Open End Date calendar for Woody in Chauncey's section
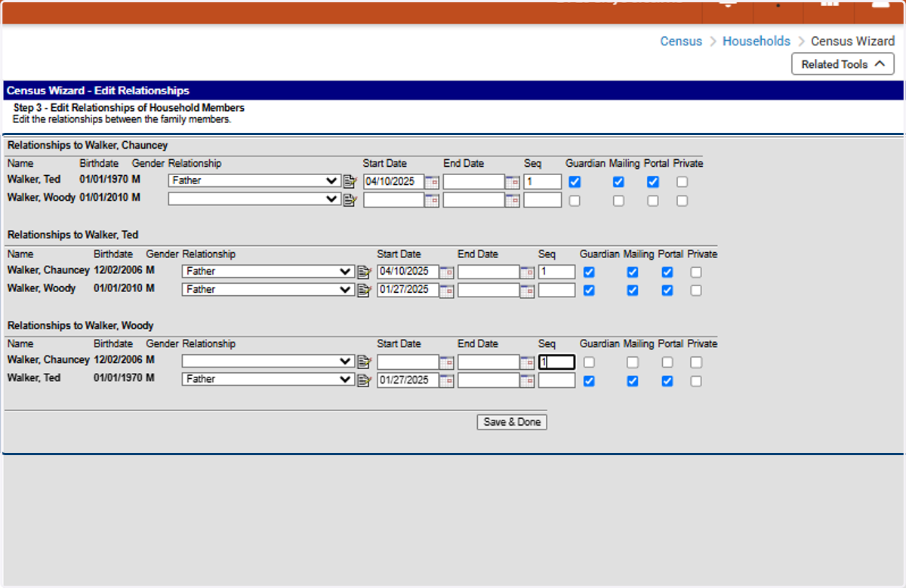Screen dimensions: 906x588 (x=512, y=200)
